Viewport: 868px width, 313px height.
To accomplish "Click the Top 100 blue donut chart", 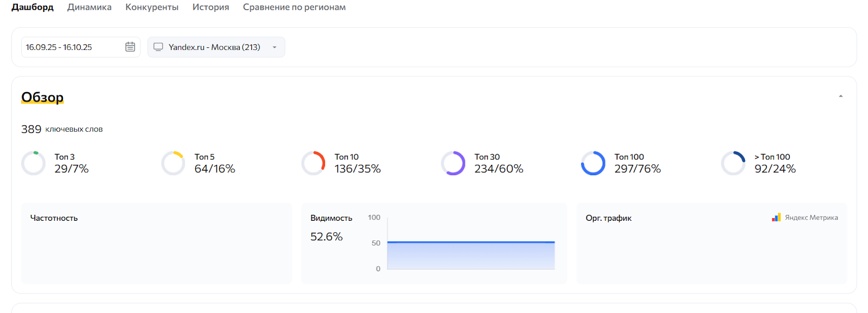I will (593, 163).
